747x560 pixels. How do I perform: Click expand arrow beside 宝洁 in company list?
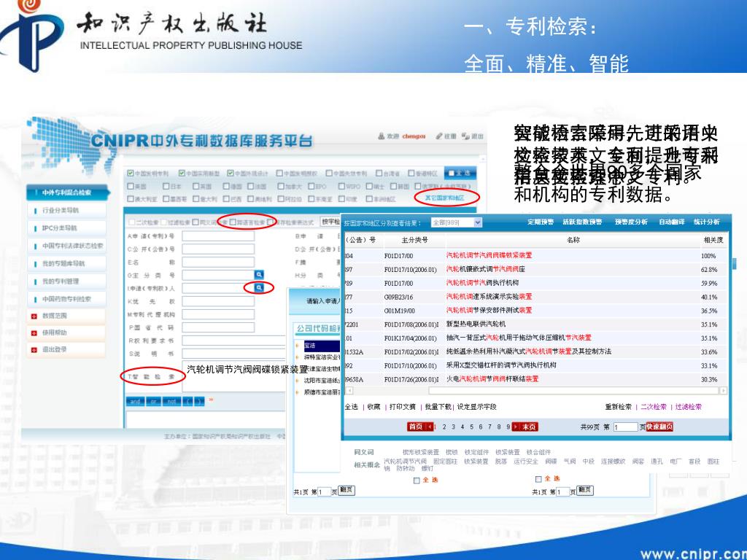point(298,346)
